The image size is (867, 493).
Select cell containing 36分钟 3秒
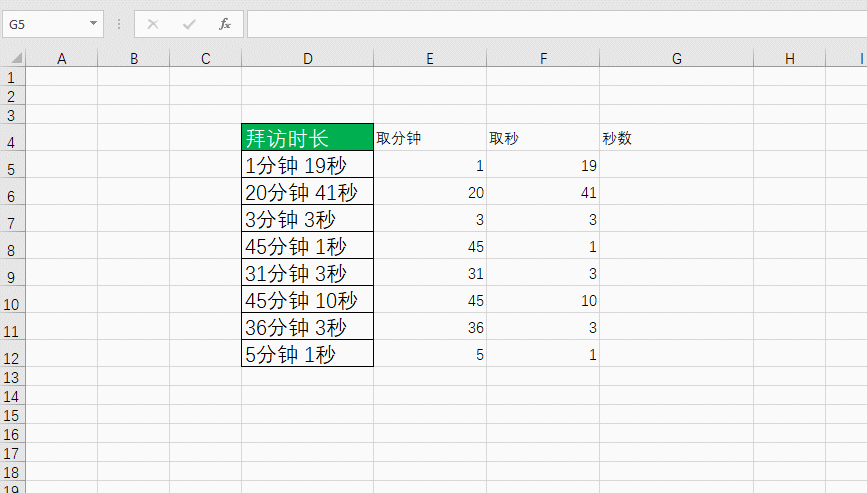[307, 327]
